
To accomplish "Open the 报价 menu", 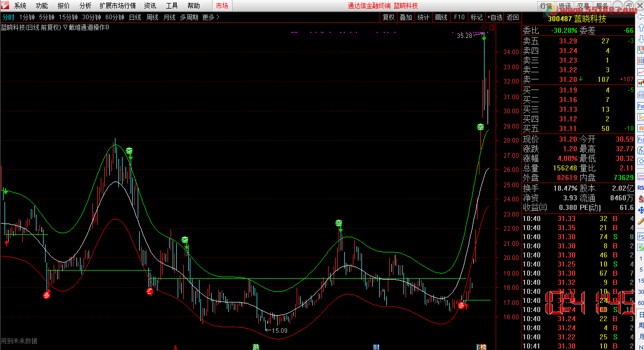I will pyautogui.click(x=64, y=6).
